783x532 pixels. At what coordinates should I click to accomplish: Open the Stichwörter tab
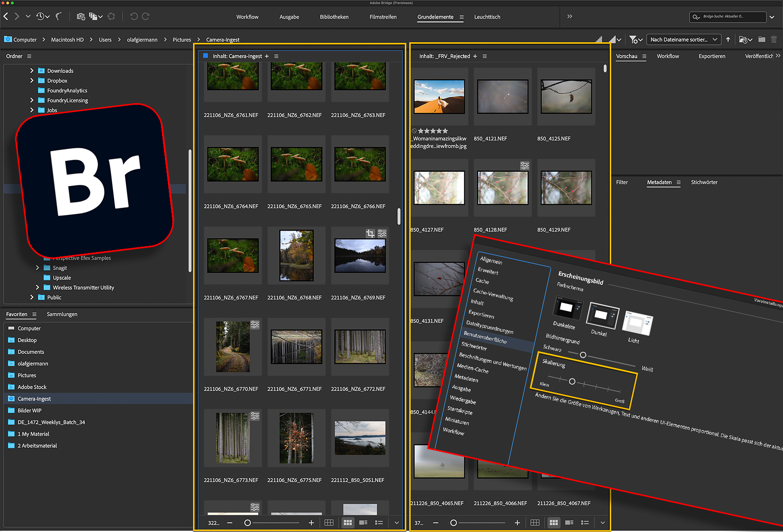704,183
